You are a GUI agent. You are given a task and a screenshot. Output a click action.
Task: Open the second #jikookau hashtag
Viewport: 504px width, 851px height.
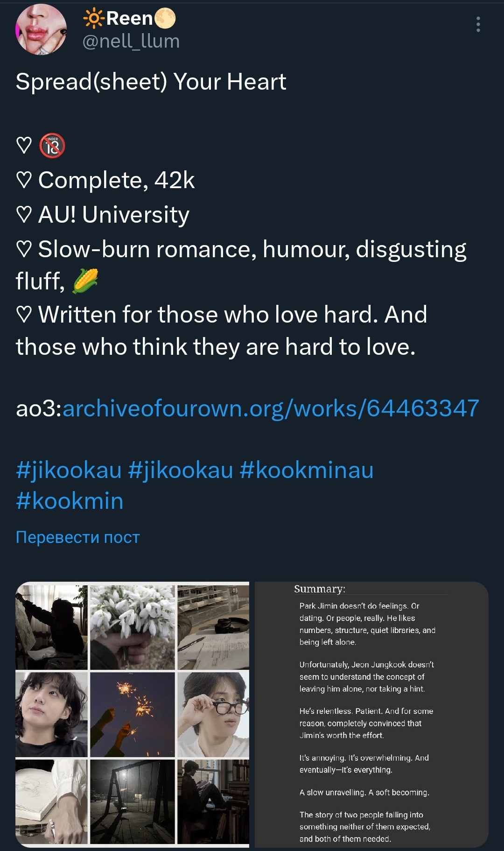pyautogui.click(x=180, y=470)
